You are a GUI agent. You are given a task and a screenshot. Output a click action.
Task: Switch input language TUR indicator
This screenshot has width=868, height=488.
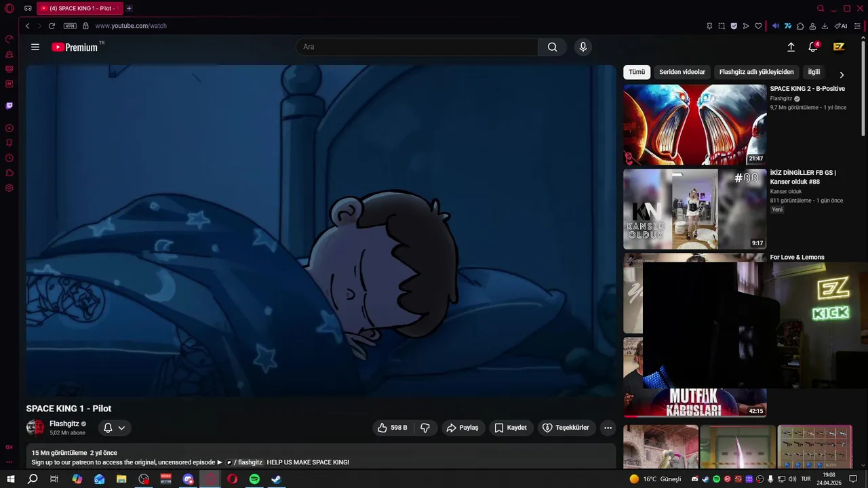click(806, 479)
